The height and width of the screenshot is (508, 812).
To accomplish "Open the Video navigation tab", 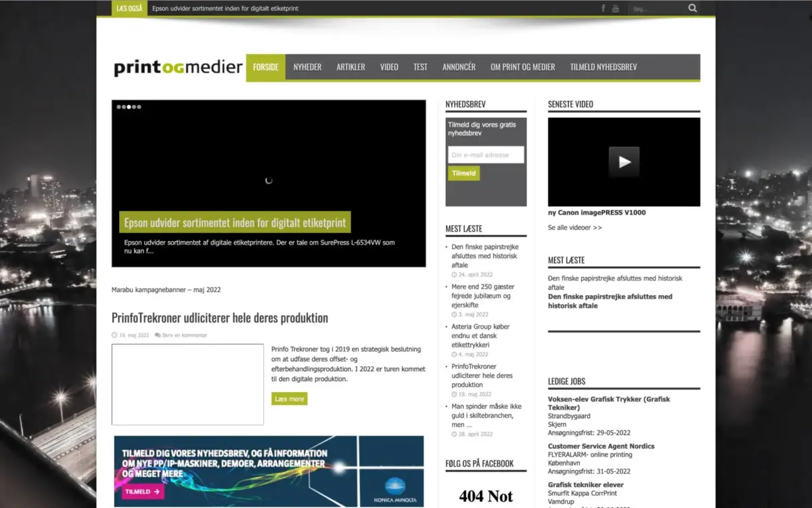I will pos(389,67).
